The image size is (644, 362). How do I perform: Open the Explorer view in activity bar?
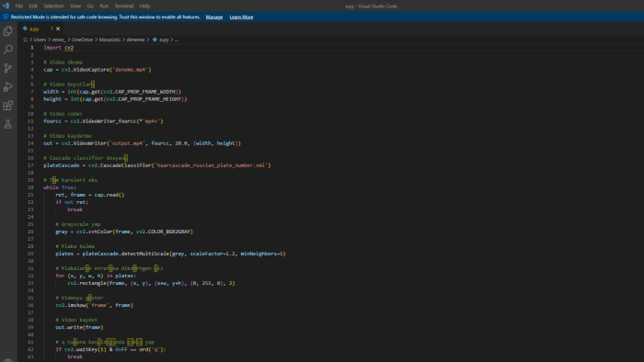[x=7, y=30]
